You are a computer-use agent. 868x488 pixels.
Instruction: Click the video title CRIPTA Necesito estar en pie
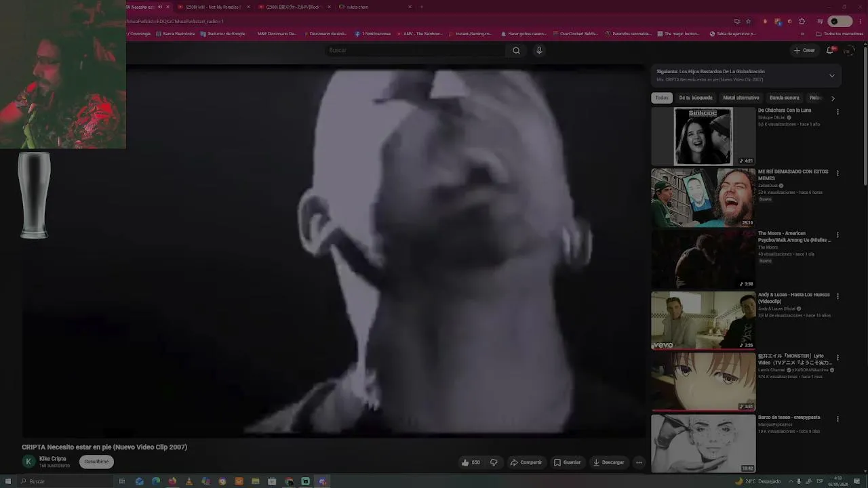pyautogui.click(x=104, y=447)
